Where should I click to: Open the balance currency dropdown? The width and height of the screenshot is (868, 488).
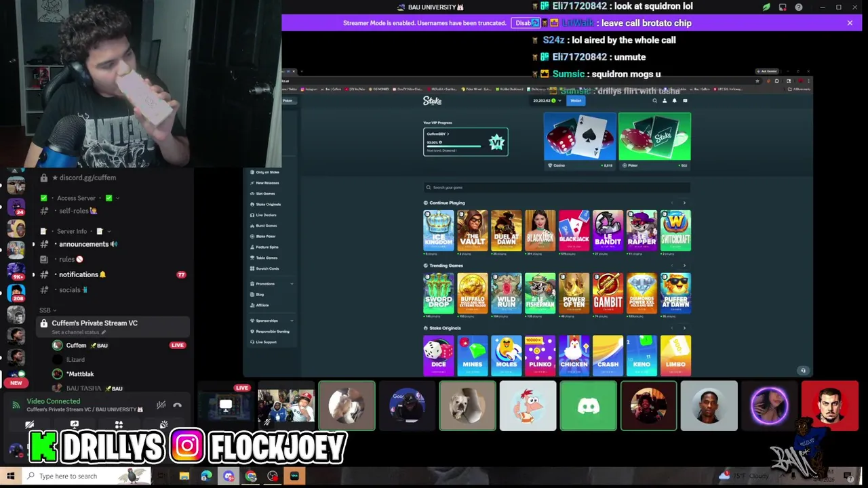558,101
